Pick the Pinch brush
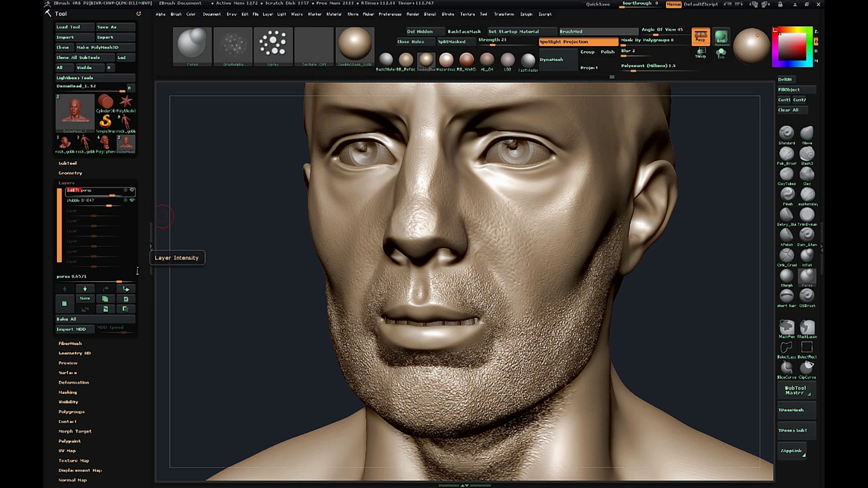The height and width of the screenshot is (488, 868). [787, 194]
